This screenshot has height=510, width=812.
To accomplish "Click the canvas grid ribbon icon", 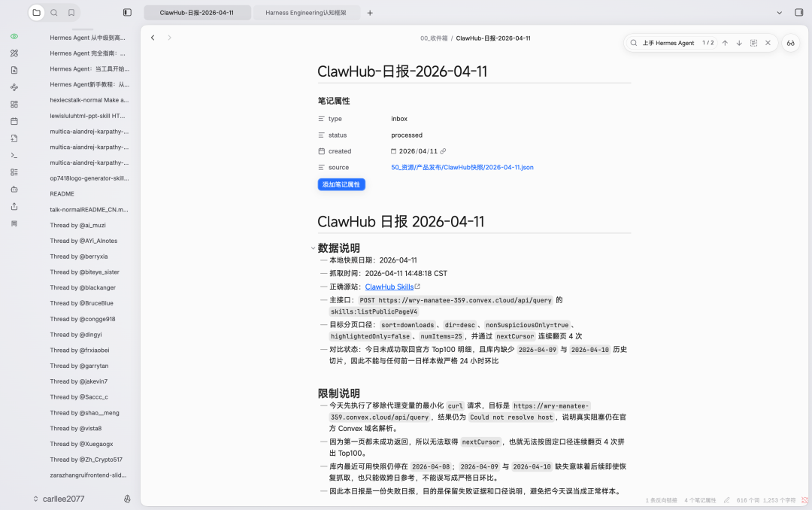I will [x=14, y=104].
